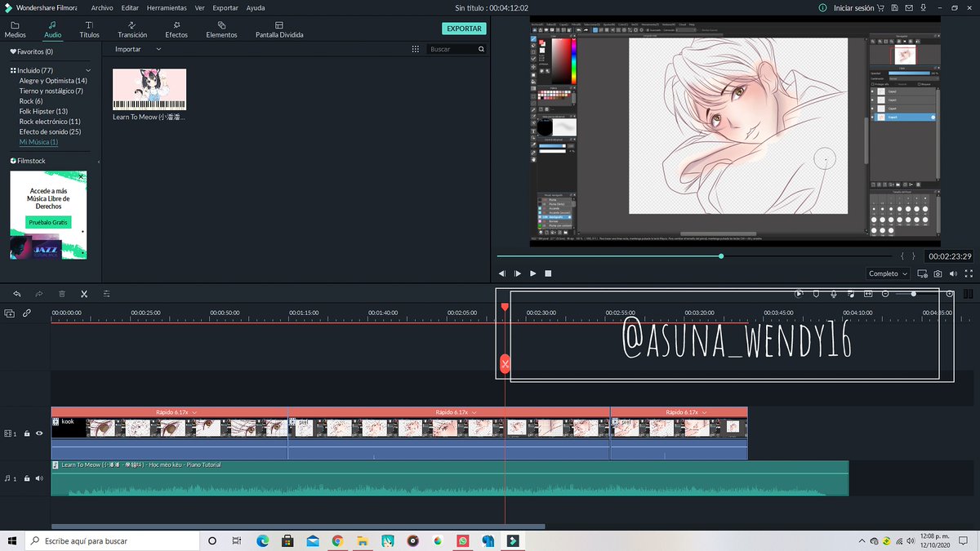980x551 pixels.
Task: Click the Record voiceover microphone icon
Action: (834, 294)
